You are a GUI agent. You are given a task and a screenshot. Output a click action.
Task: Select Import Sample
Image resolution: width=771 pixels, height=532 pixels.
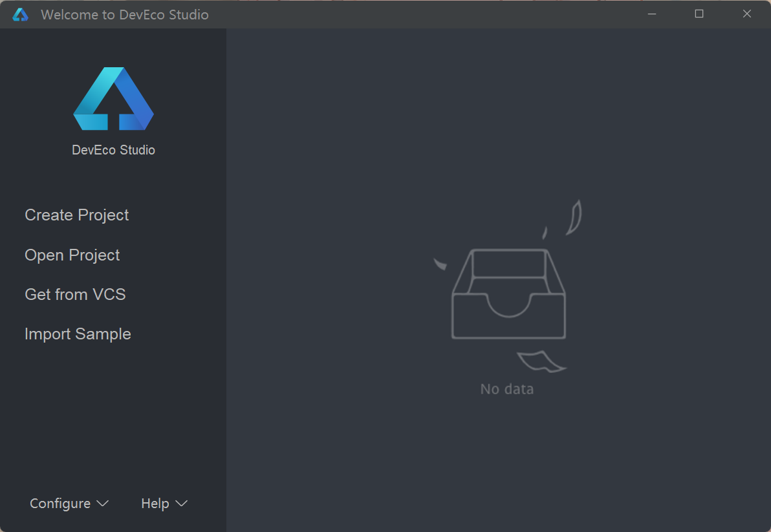(78, 334)
